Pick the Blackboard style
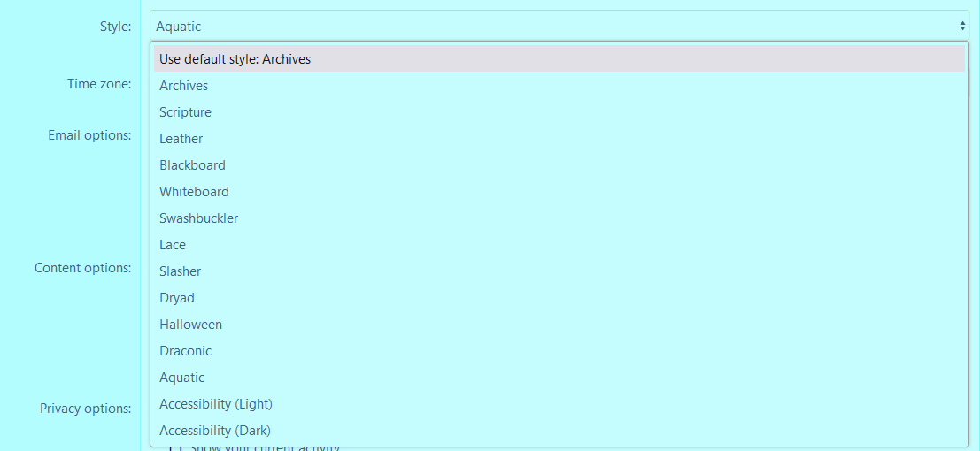The height and width of the screenshot is (451, 980). coord(559,164)
